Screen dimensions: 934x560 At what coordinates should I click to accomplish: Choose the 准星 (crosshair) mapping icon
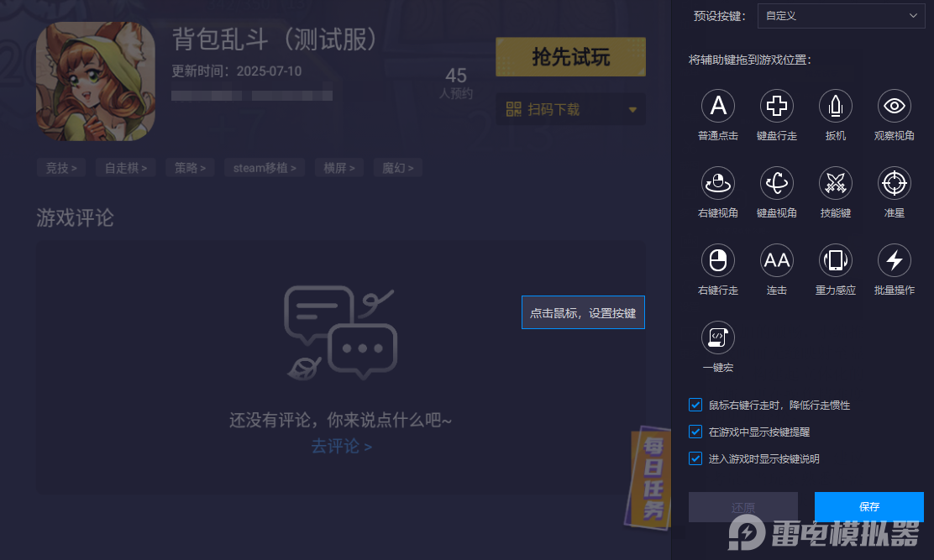(894, 182)
